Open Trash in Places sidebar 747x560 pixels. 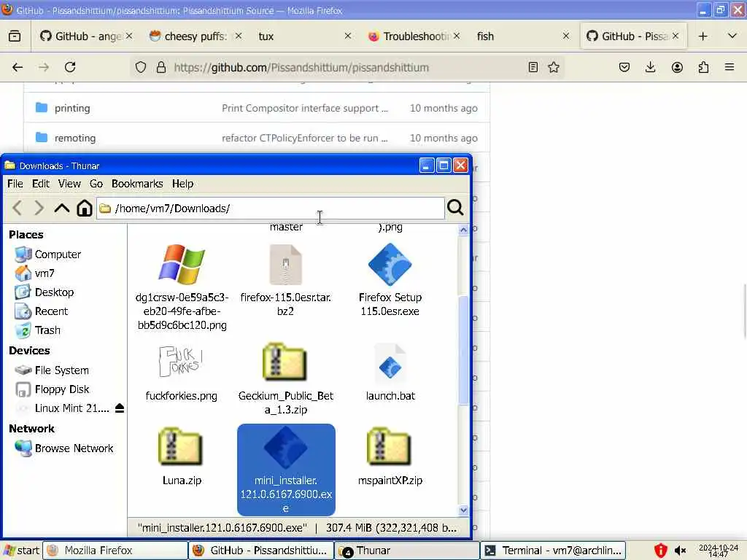pyautogui.click(x=38, y=330)
